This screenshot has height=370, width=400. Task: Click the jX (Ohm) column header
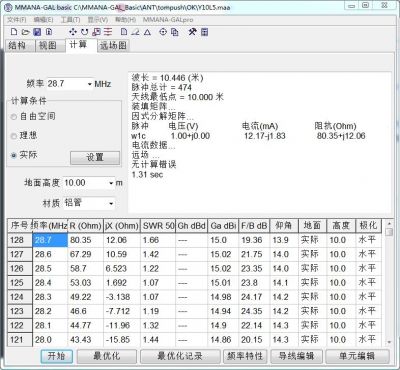coord(122,226)
